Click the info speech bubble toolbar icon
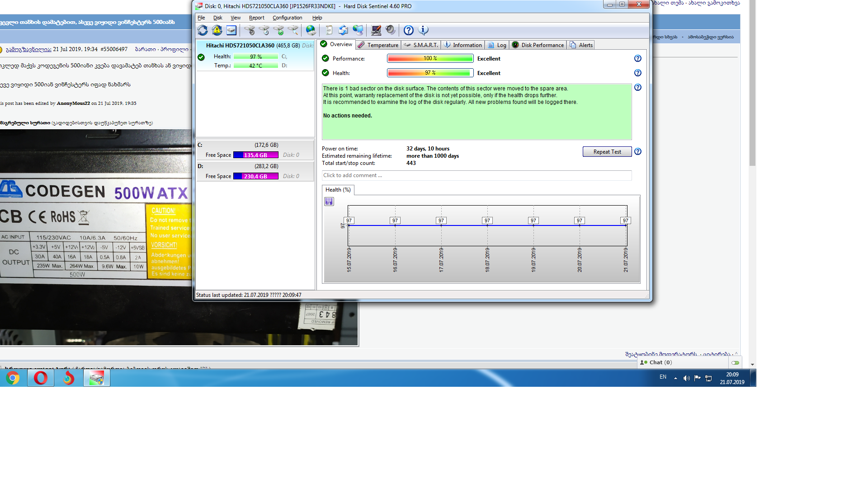 tap(423, 30)
